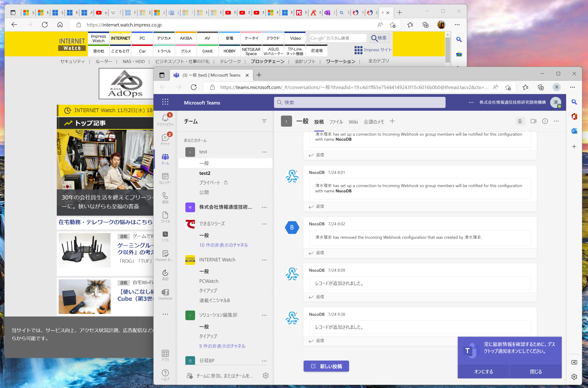Expand 9 件の非表示のチャネル hidden channels
588x388 pixels.
[x=222, y=346]
